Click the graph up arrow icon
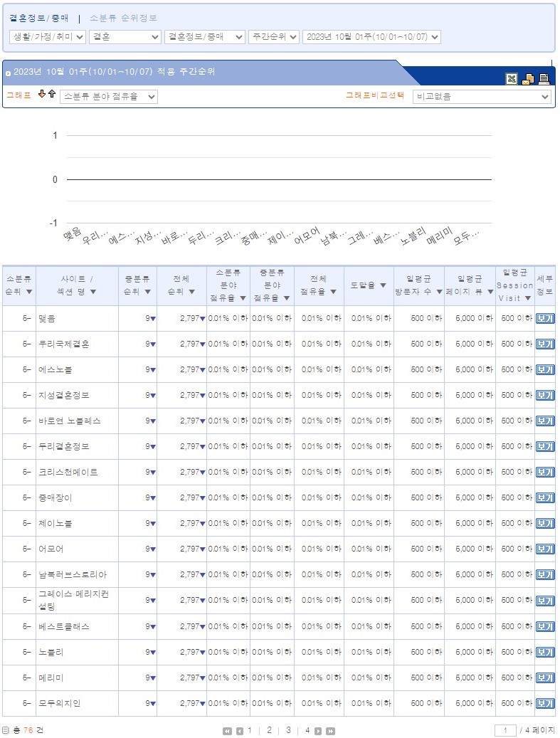560x738 pixels. click(x=52, y=95)
